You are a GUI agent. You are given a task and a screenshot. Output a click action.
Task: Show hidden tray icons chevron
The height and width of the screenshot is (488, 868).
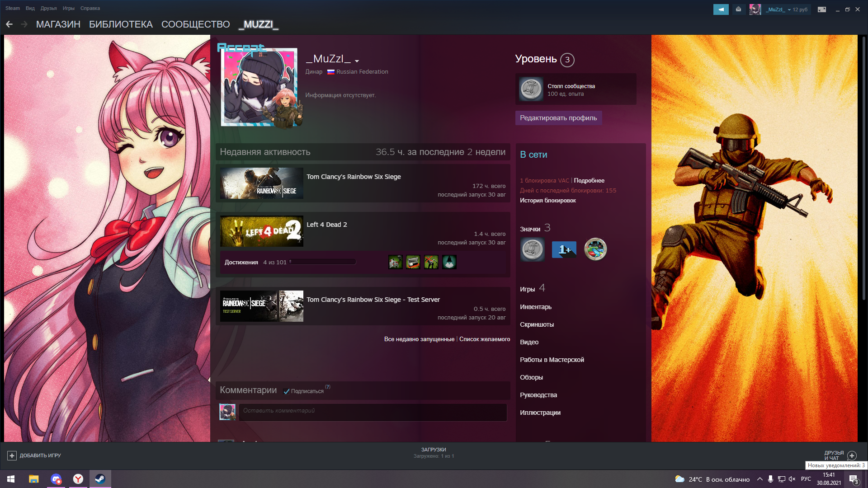click(x=759, y=479)
